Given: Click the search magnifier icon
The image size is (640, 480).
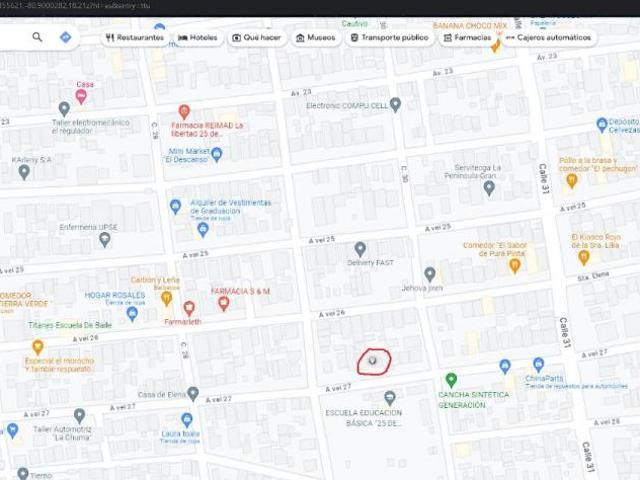Looking at the screenshot, I should tap(37, 37).
